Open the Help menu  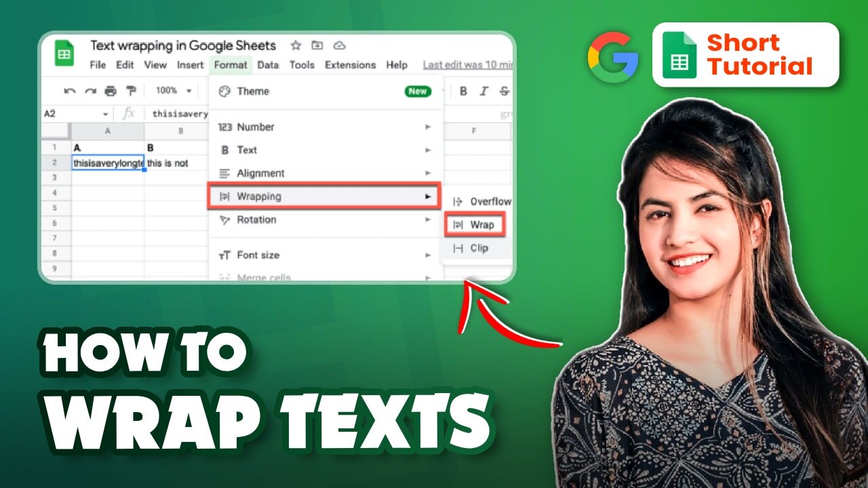(397, 65)
